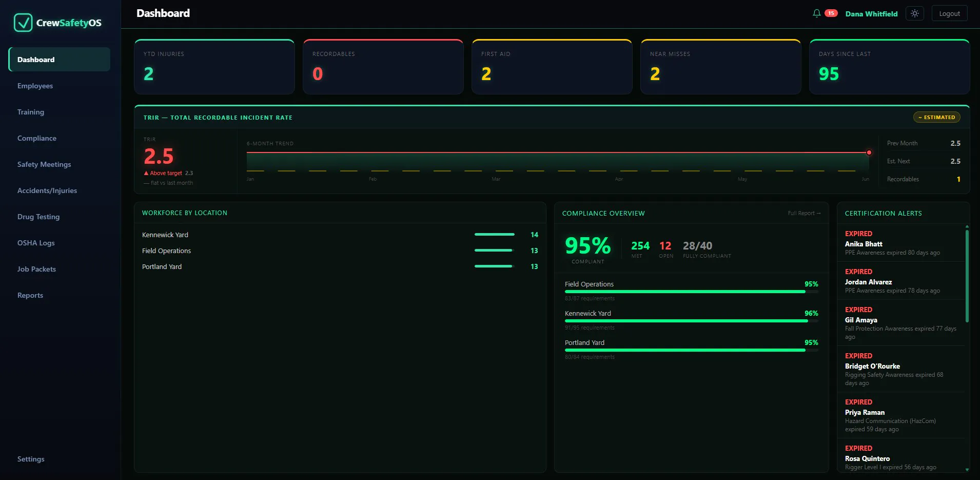Click Field Operations compliance progress bar
The width and height of the screenshot is (980, 480).
tap(691, 292)
